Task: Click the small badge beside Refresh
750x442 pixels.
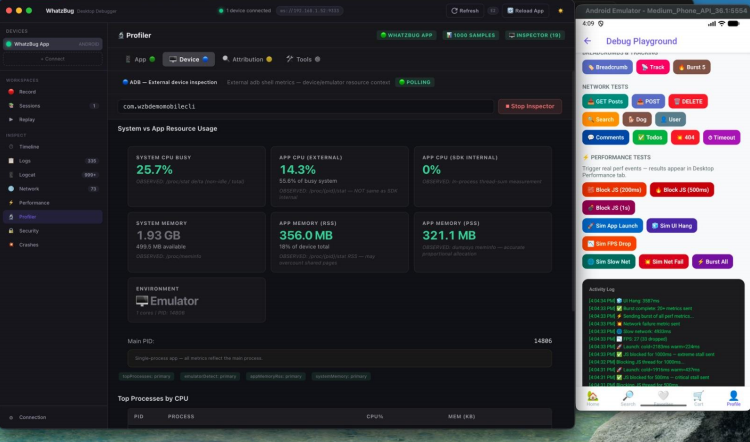Action: click(x=493, y=11)
